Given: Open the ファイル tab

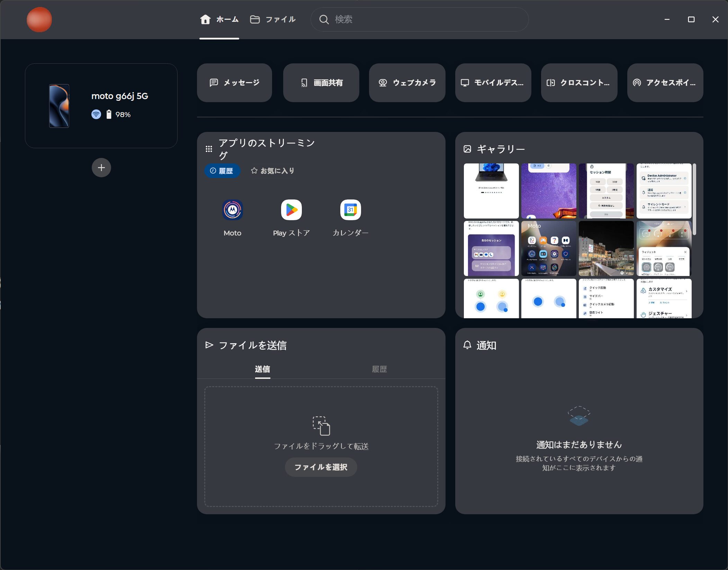Looking at the screenshot, I should [x=273, y=19].
